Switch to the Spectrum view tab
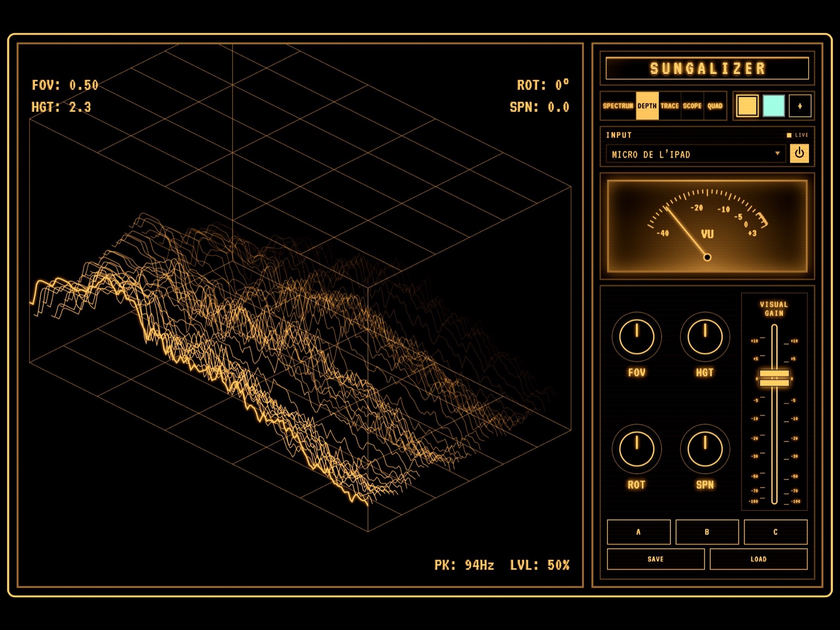Viewport: 840px width, 630px height. (618, 106)
